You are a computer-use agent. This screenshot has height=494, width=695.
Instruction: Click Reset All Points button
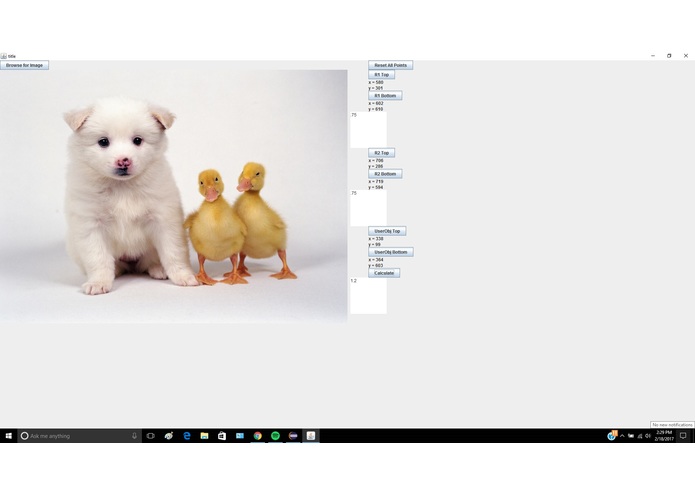tap(390, 65)
